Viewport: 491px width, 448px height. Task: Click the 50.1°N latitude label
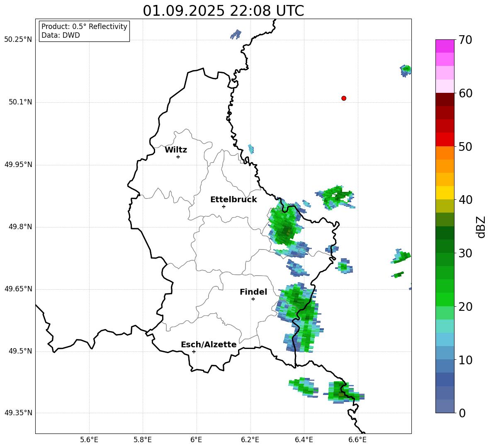[20, 102]
